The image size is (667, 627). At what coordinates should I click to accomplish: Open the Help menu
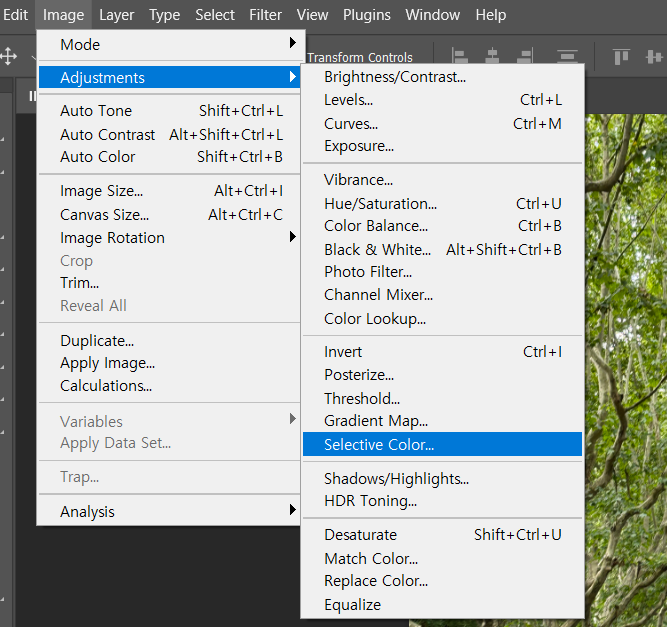point(491,15)
